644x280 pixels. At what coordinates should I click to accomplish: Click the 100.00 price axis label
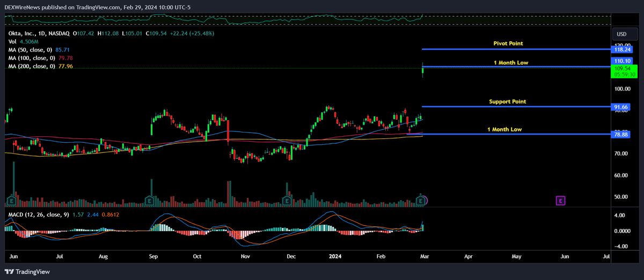click(623, 89)
